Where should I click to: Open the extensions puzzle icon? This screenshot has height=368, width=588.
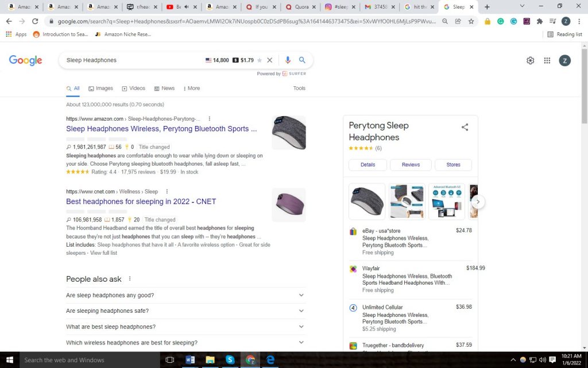pyautogui.click(x=540, y=21)
